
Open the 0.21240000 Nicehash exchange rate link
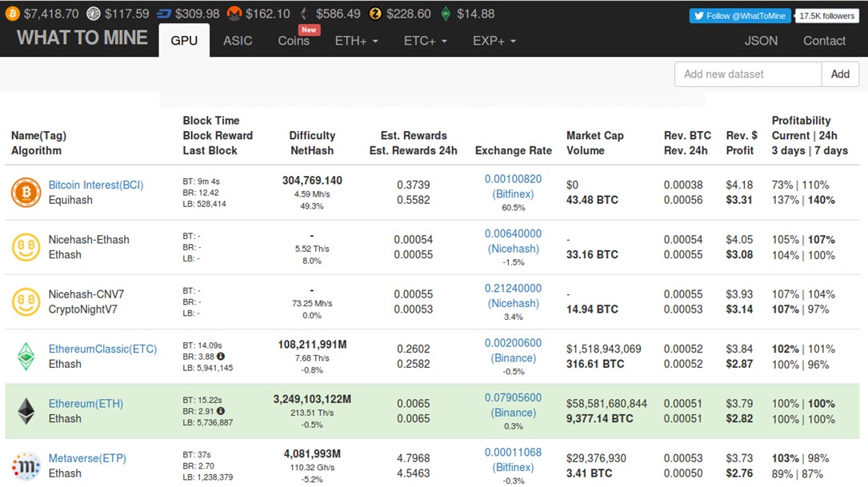coord(513,296)
